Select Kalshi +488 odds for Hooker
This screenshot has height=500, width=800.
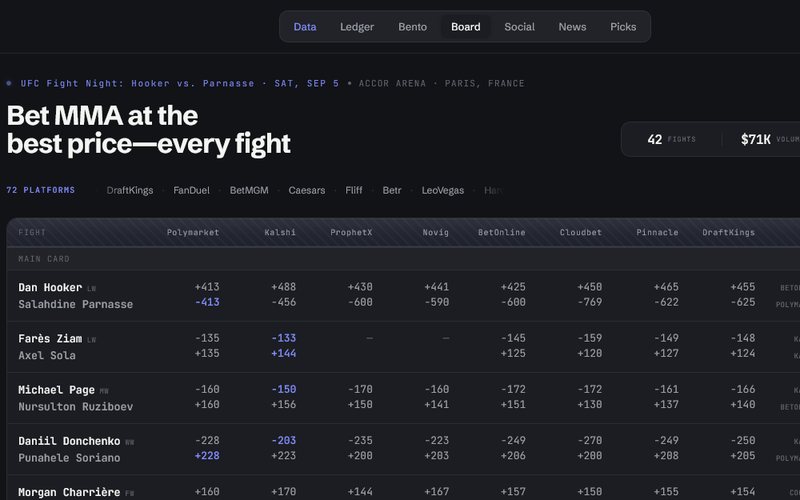284,287
